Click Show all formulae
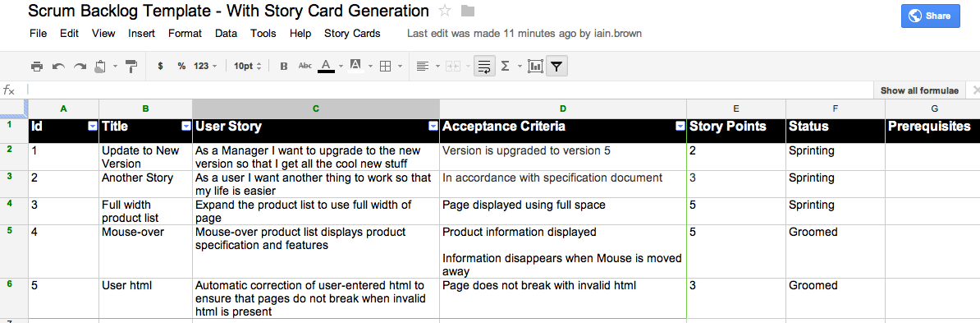Viewport: 980px width, 323px height. [x=919, y=90]
